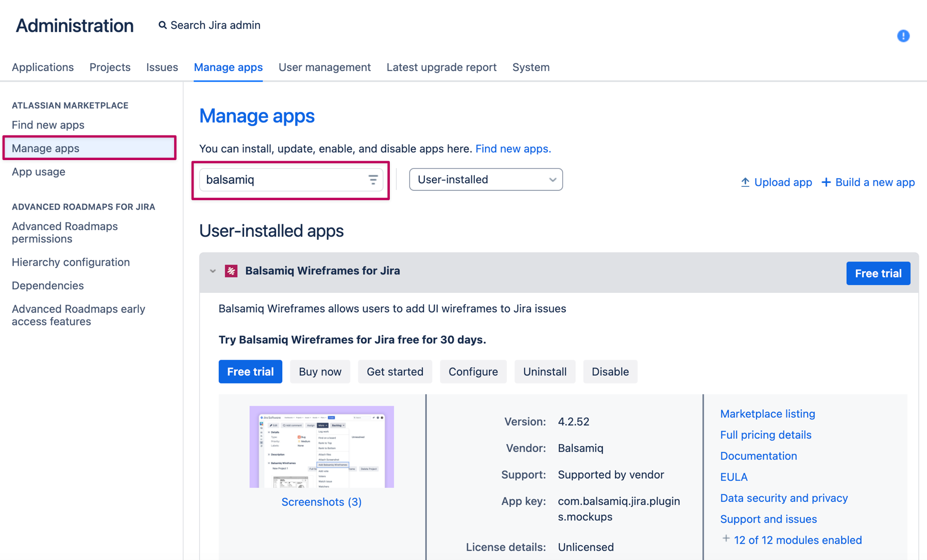Open Find new apps in the sidebar
The height and width of the screenshot is (560, 927).
47,125
